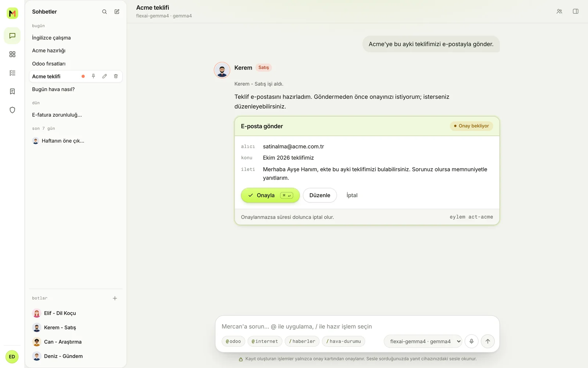Viewport: 588px width, 368px height.
Task: Open the ED user avatar
Action: coord(12,357)
